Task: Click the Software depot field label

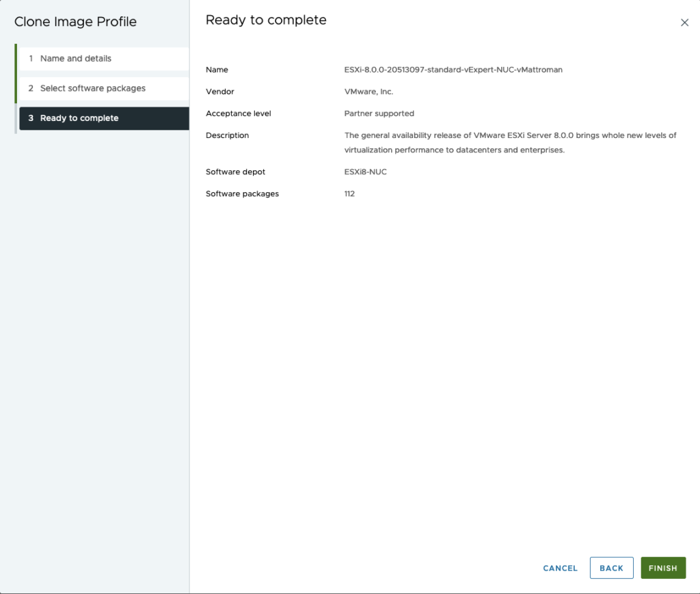Action: [x=235, y=172]
